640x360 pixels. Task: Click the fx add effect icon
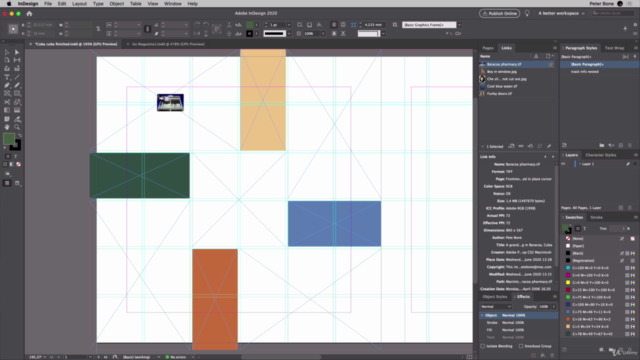(x=543, y=355)
